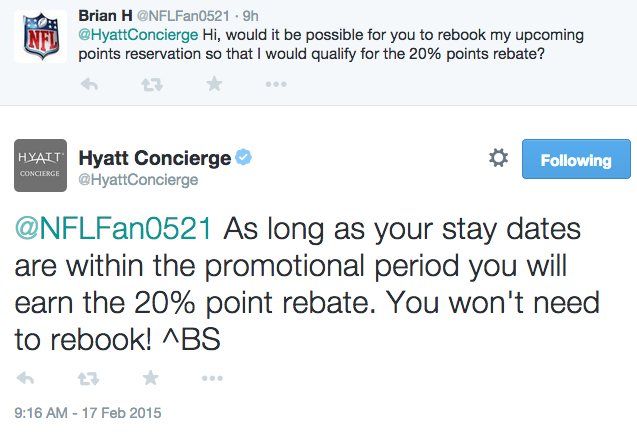The height and width of the screenshot is (438, 637).
Task: Retweet Hyatt Concierge's tweet
Action: point(88,378)
